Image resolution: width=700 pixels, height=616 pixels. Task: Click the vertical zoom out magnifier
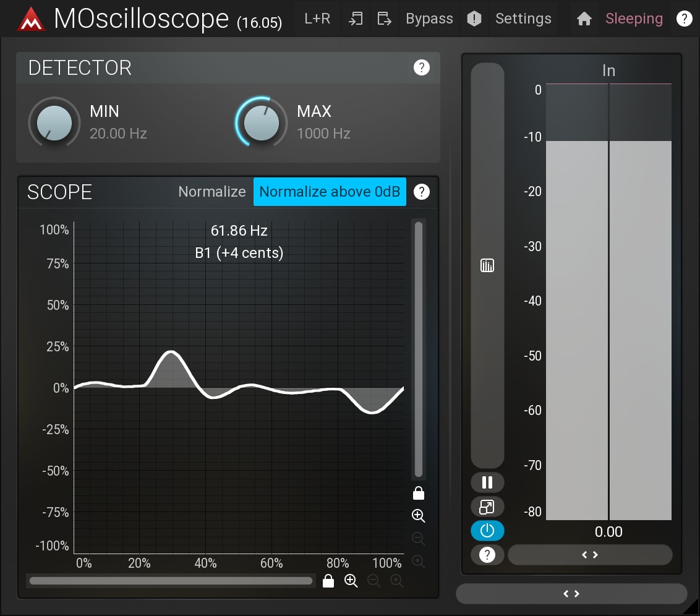coord(418,538)
